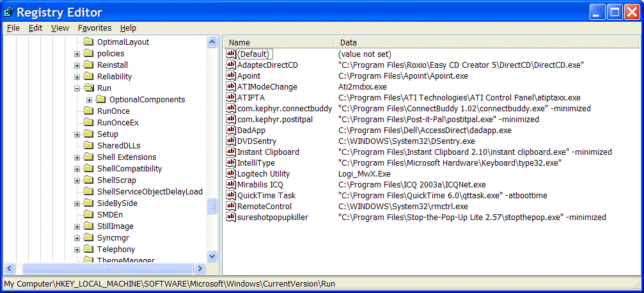Click the tree horizontal scrollbar thumb

point(107,268)
